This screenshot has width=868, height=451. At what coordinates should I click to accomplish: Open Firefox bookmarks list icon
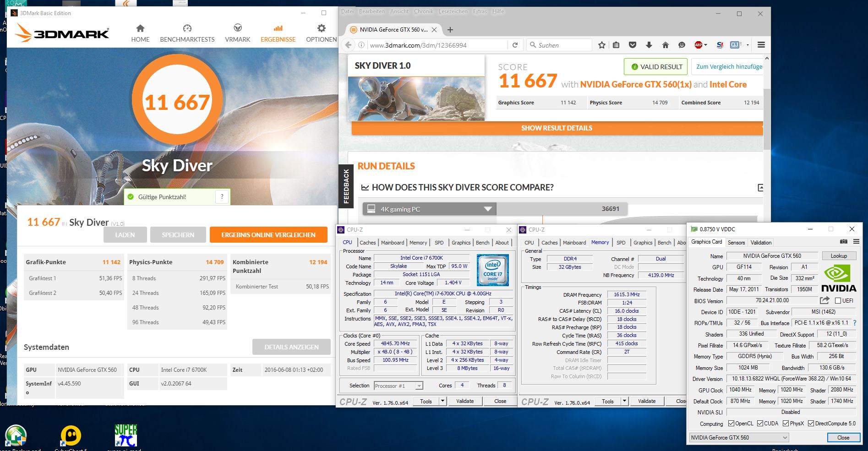616,45
